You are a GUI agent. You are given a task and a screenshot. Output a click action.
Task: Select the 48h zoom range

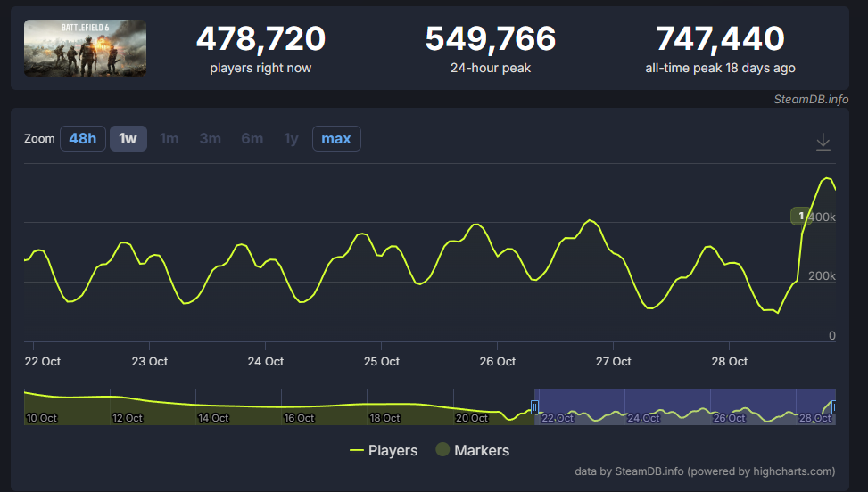(82, 139)
